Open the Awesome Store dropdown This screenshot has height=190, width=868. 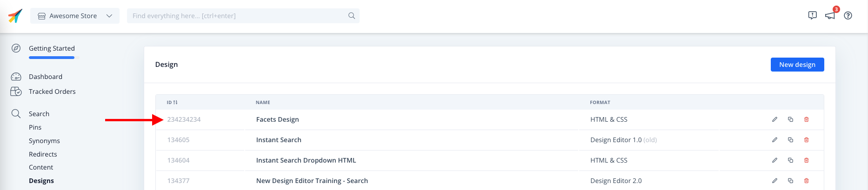(x=75, y=16)
